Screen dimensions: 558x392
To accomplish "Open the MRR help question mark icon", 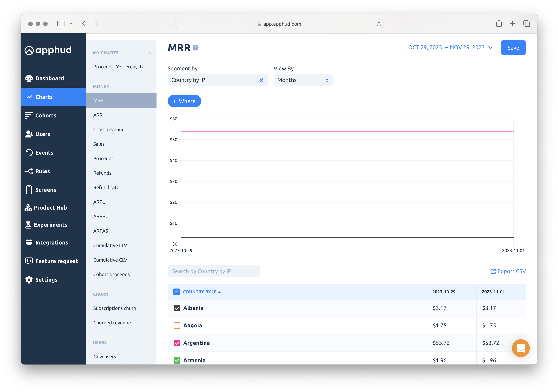I will pyautogui.click(x=195, y=48).
